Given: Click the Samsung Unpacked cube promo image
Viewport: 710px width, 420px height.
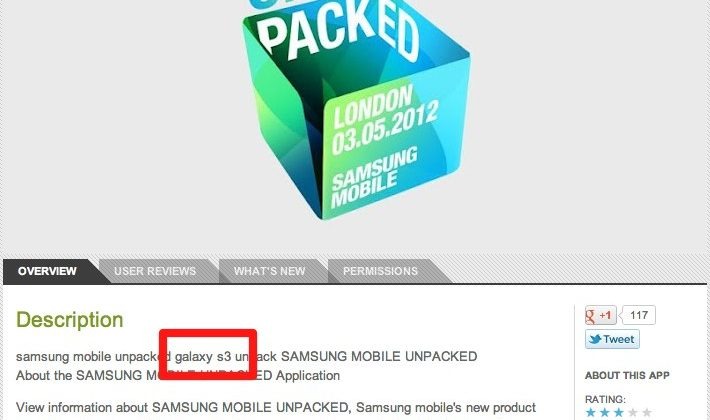Looking at the screenshot, I should (356, 109).
